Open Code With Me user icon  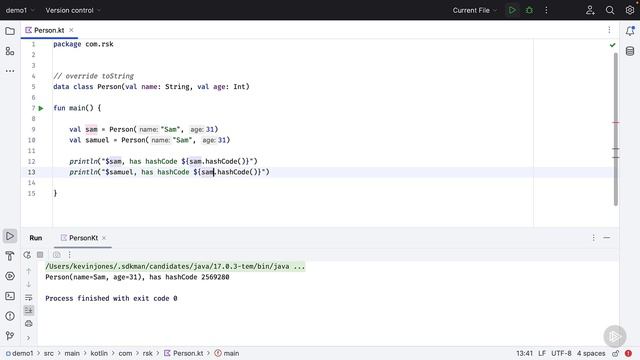pyautogui.click(x=590, y=10)
